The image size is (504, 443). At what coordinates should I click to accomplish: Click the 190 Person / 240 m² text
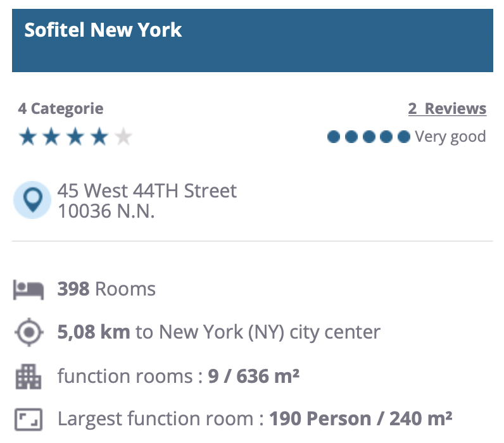coord(361,419)
